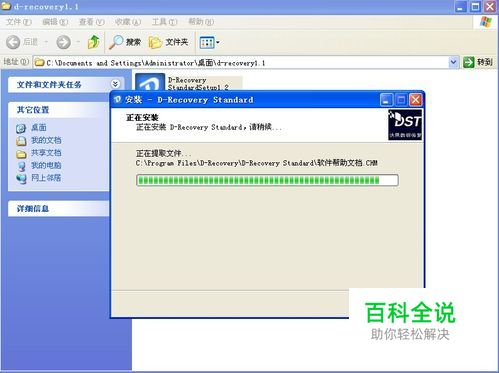Click the folder icon in address bar
This screenshot has width=499, height=373.
(40, 62)
